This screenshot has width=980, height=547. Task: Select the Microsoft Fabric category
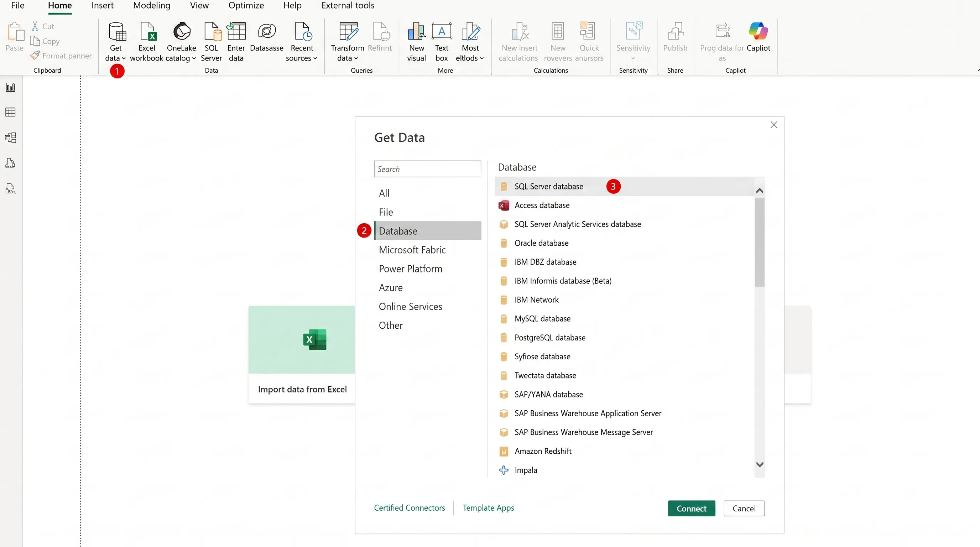[x=428, y=250]
